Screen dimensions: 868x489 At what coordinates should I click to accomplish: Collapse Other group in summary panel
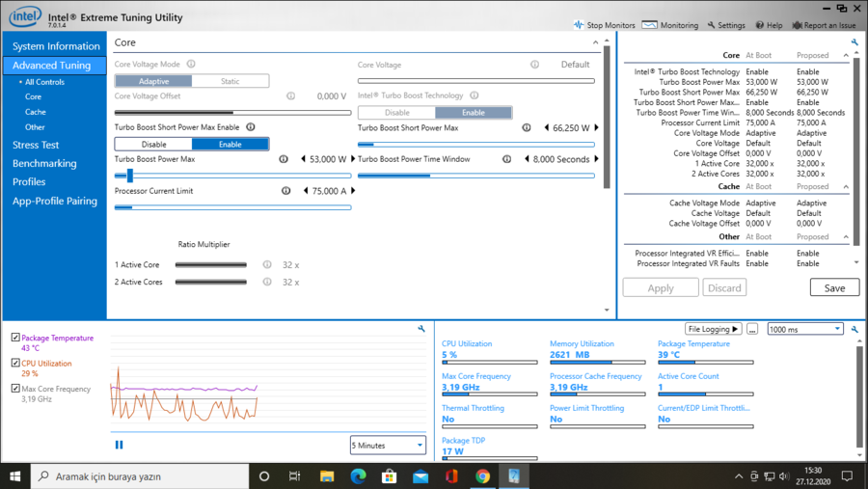pos(846,237)
